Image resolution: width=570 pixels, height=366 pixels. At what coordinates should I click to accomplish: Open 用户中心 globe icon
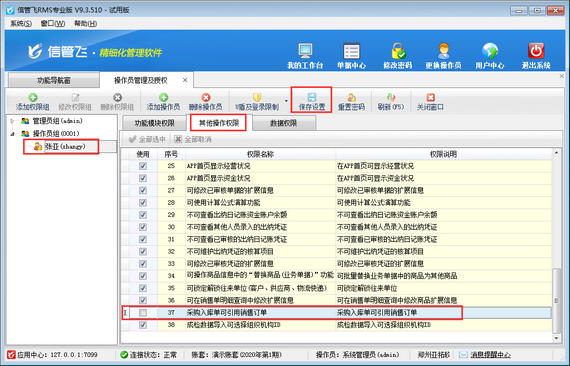[490, 51]
